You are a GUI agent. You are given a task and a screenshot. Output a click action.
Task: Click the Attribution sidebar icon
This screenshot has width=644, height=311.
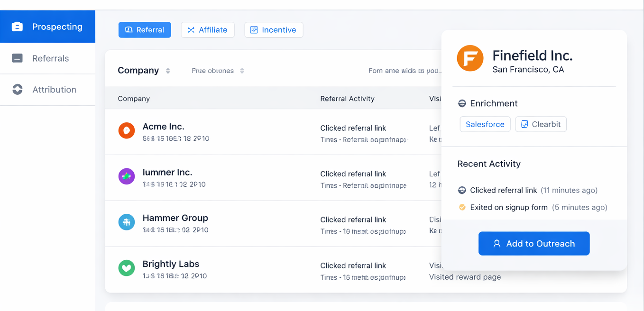point(18,90)
